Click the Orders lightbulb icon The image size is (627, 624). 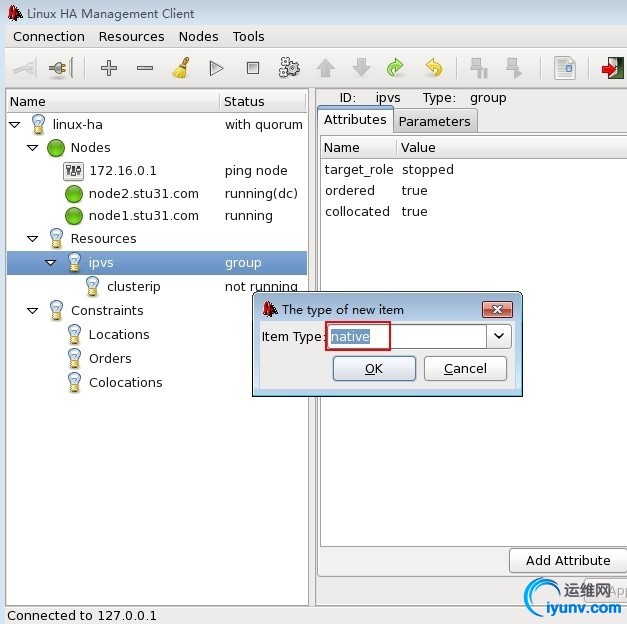coord(74,358)
